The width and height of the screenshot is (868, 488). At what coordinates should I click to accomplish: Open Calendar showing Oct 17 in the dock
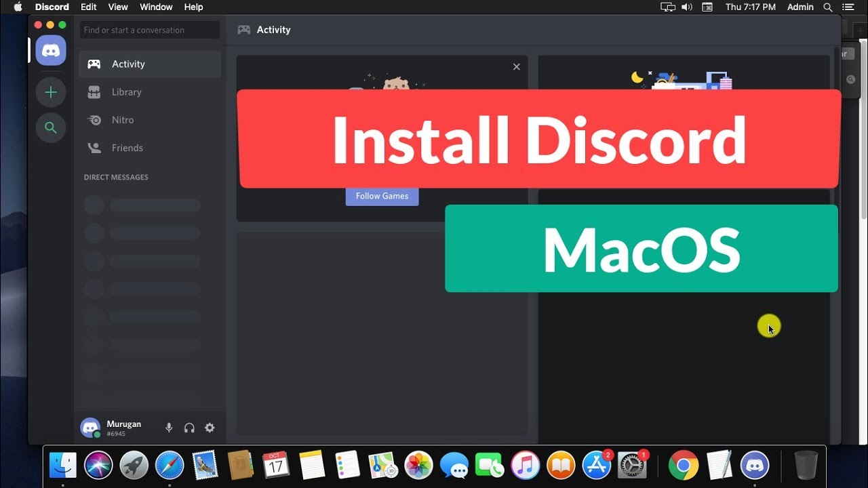tap(276, 466)
